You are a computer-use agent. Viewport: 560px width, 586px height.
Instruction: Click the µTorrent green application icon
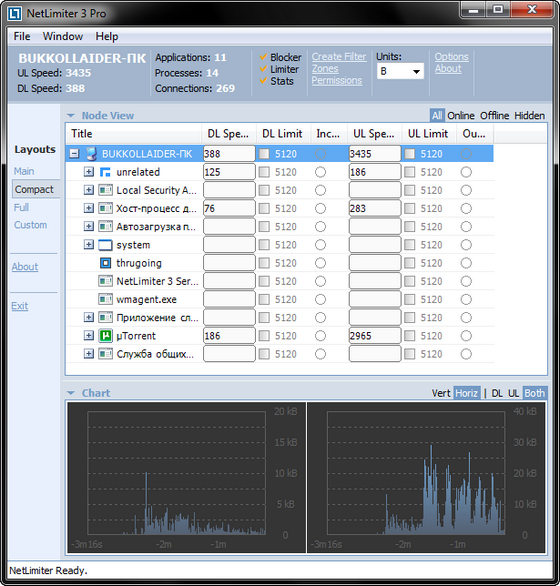[x=105, y=336]
